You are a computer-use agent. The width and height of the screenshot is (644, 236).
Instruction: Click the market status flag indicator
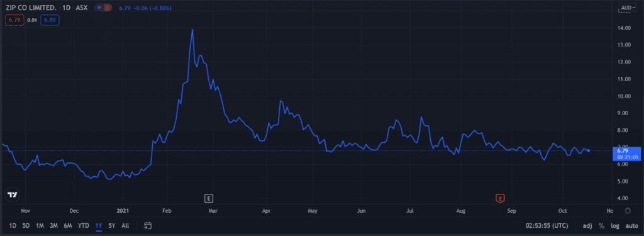point(104,8)
